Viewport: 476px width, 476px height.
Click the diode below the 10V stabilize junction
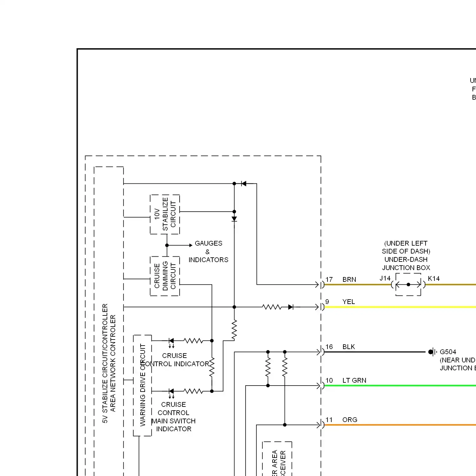pos(234,219)
